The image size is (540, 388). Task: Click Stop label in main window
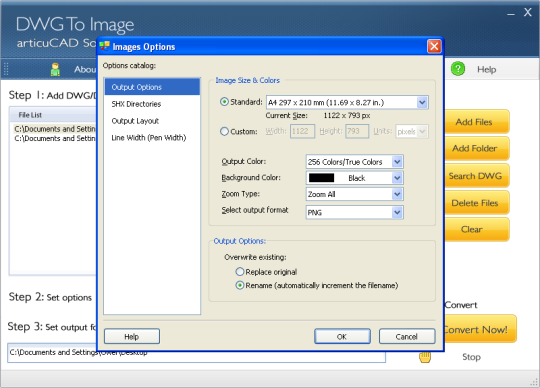point(471,357)
